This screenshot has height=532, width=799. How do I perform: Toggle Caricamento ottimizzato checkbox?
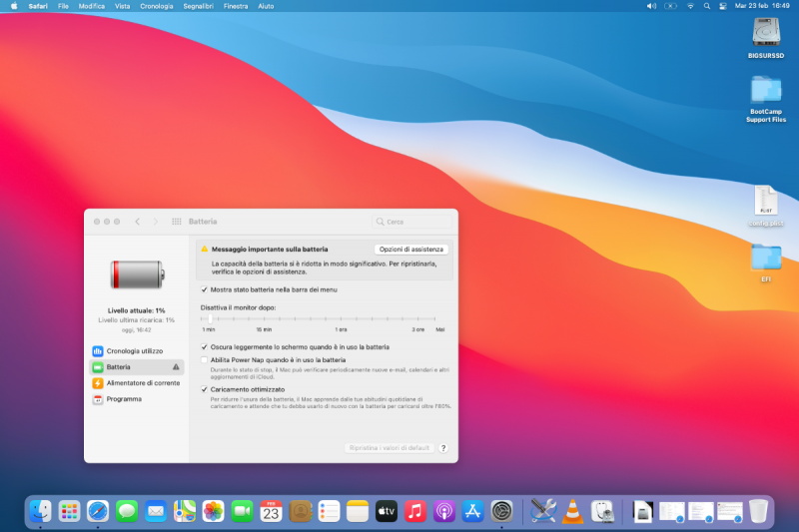click(x=205, y=389)
